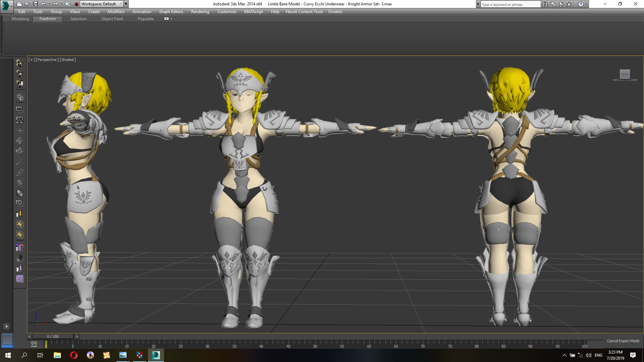This screenshot has height=362, width=644.
Task: Click the time slider showing 0 / 100
Action: click(x=53, y=337)
